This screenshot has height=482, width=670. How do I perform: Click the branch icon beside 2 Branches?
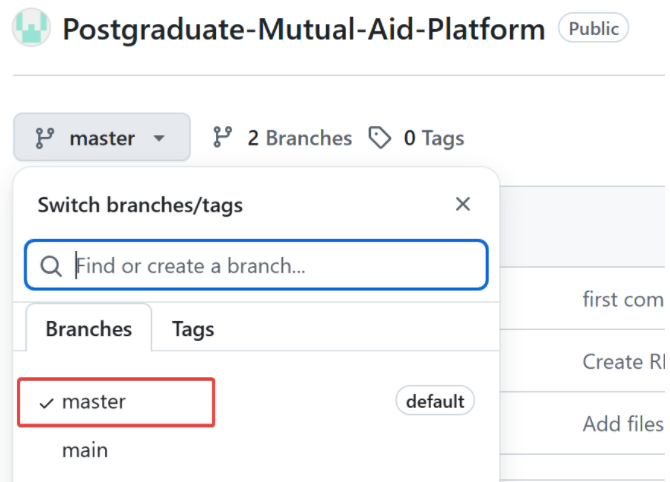223,138
